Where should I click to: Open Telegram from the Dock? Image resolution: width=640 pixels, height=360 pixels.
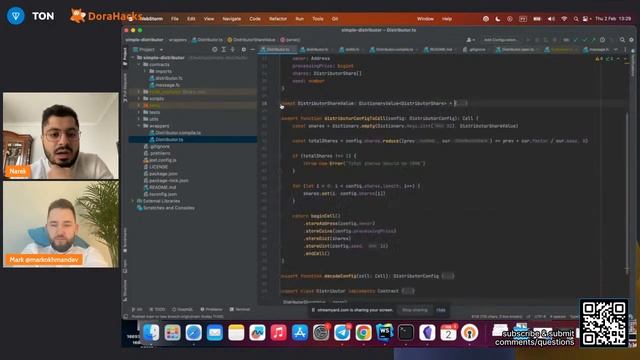tap(342, 333)
